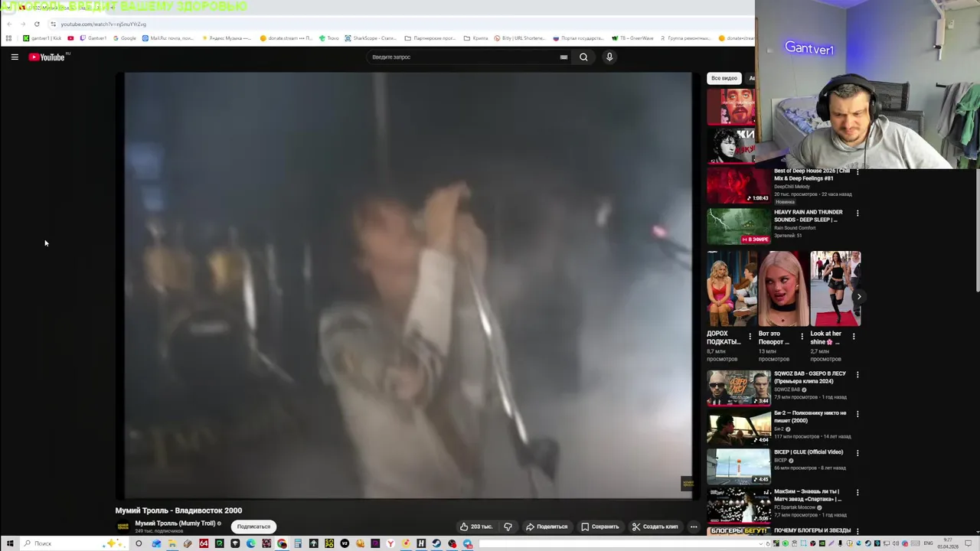This screenshot has height=551, width=980.
Task: Open the Windows Start button
Action: (10, 543)
